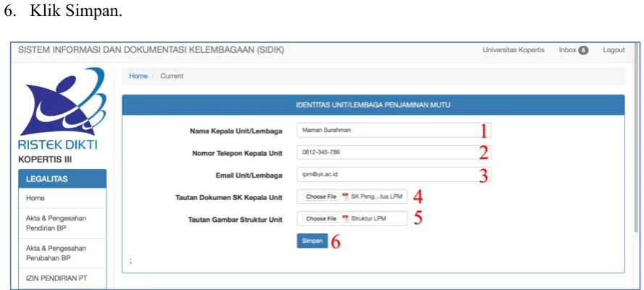The height and width of the screenshot is (290, 644).
Task: Click the Simpan button
Action: pyautogui.click(x=312, y=241)
